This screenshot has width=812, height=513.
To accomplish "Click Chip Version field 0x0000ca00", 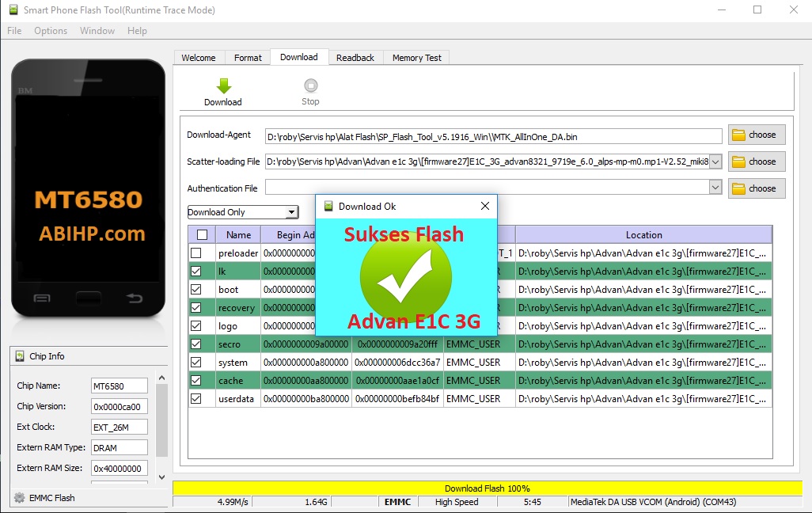I will click(119, 407).
